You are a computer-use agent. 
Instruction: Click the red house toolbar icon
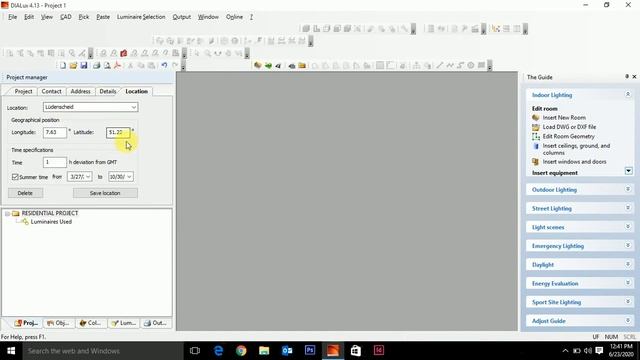click(124, 53)
